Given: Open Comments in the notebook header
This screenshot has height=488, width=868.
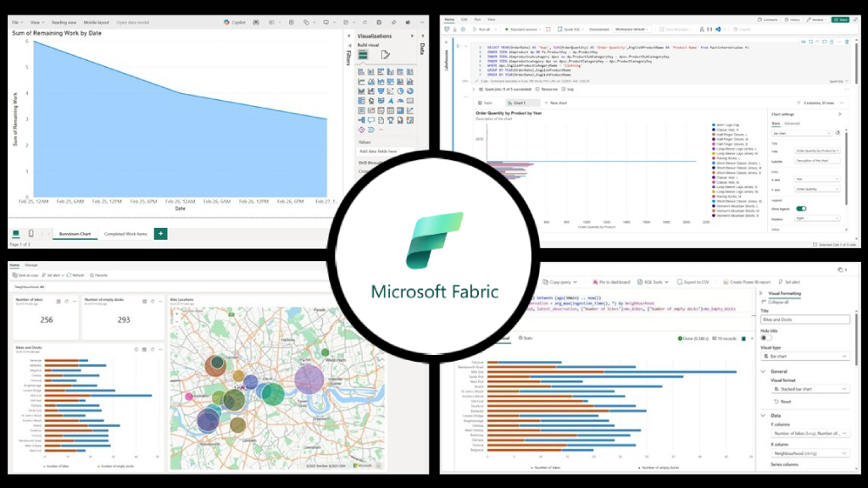Looking at the screenshot, I should 767,19.
